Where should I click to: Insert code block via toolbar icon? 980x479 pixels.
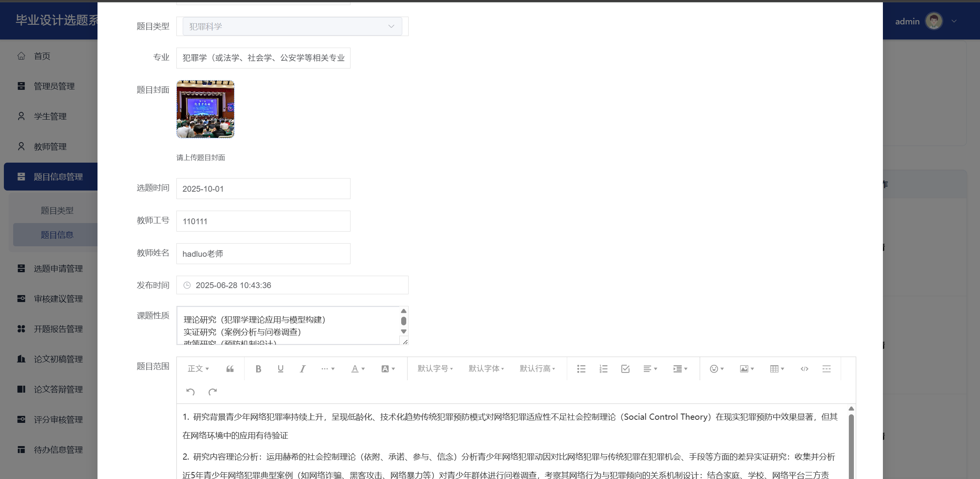click(804, 369)
